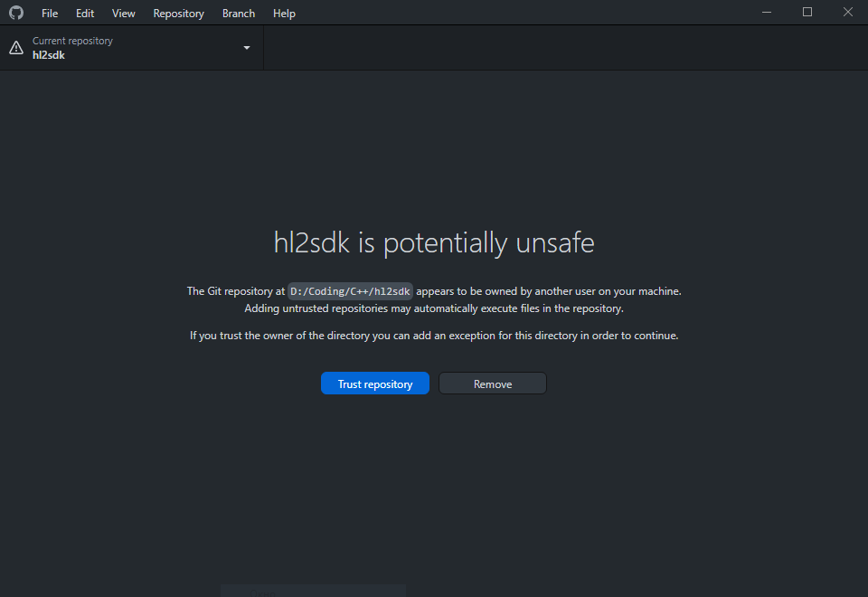Open the View menu
This screenshot has height=597, width=868.
(x=123, y=13)
